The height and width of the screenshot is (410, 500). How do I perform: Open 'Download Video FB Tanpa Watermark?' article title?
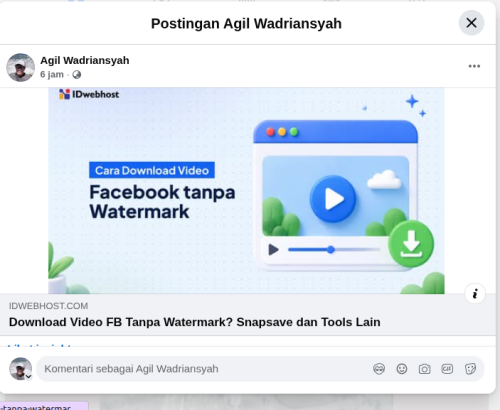[x=195, y=322]
